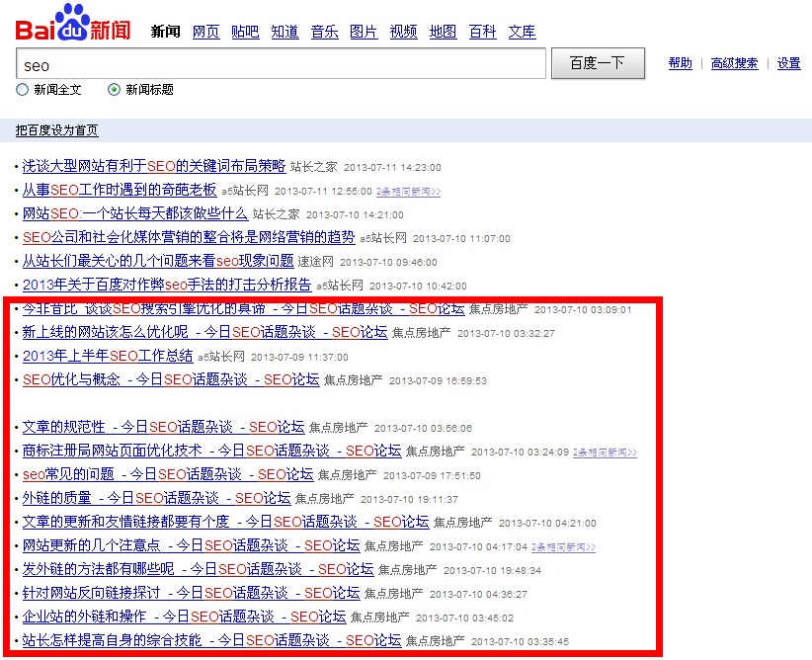Click inside the search input box
The height and width of the screenshot is (660, 812).
coord(277,63)
